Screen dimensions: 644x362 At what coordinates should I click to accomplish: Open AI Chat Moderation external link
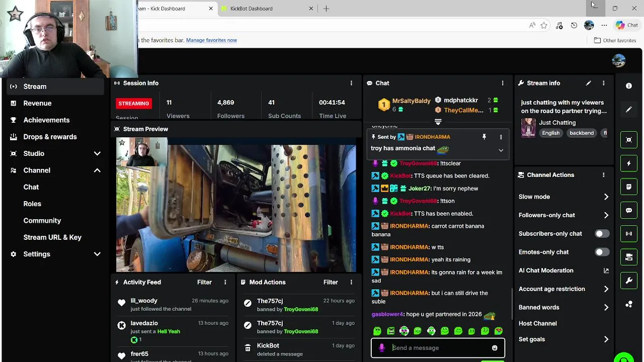pyautogui.click(x=606, y=270)
